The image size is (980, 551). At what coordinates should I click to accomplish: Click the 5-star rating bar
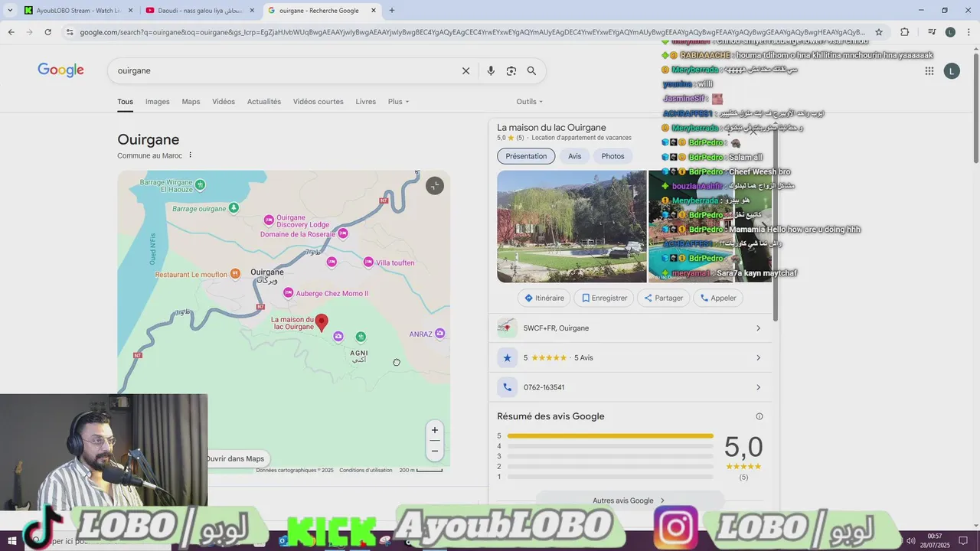click(610, 436)
